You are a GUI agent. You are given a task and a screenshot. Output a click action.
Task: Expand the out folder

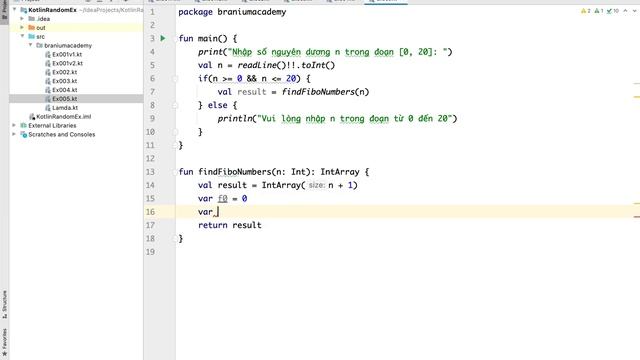pyautogui.click(x=22, y=27)
